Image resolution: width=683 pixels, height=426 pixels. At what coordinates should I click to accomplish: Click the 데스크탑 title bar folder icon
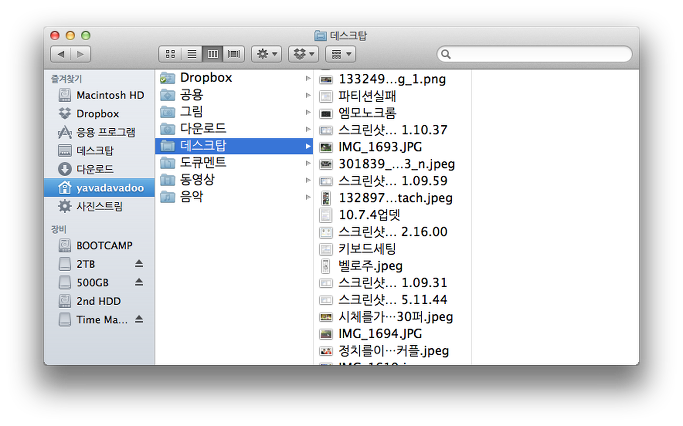(320, 36)
